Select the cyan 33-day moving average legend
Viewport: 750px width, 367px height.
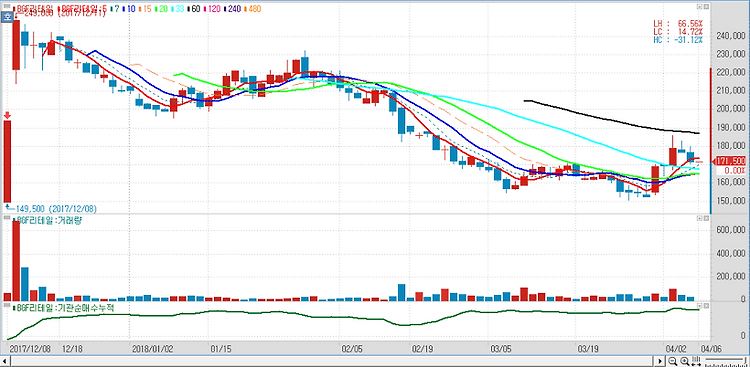click(178, 9)
